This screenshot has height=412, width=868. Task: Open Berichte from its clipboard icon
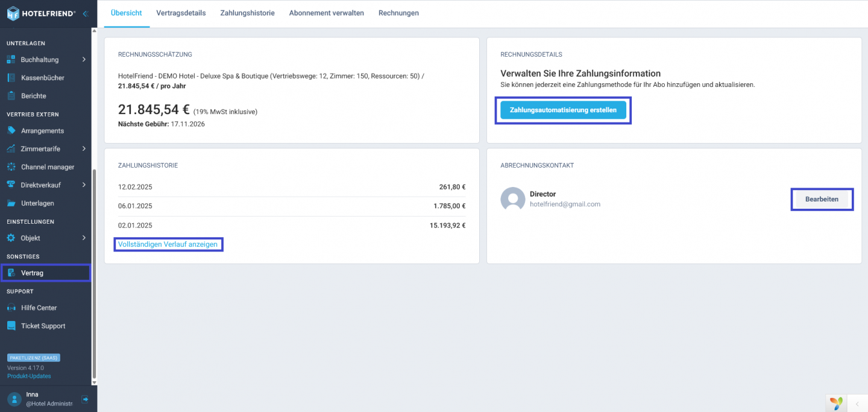(x=11, y=96)
